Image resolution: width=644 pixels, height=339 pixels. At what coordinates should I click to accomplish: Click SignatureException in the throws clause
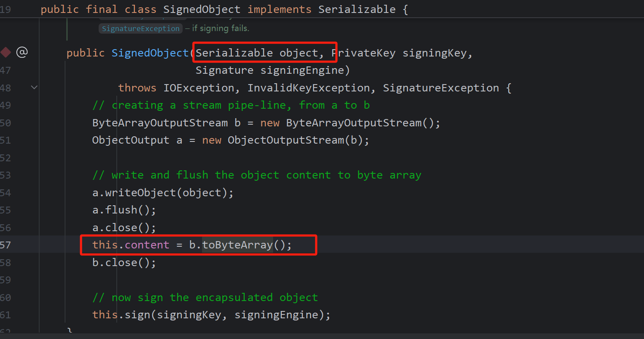pos(441,88)
